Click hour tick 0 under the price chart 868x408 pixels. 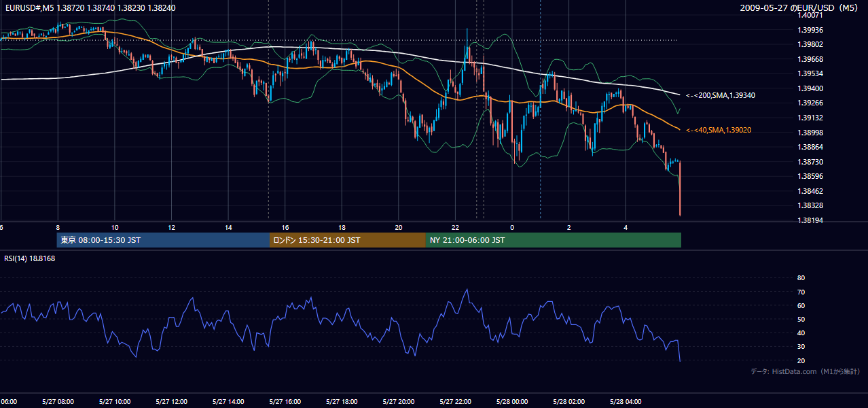coord(512,228)
